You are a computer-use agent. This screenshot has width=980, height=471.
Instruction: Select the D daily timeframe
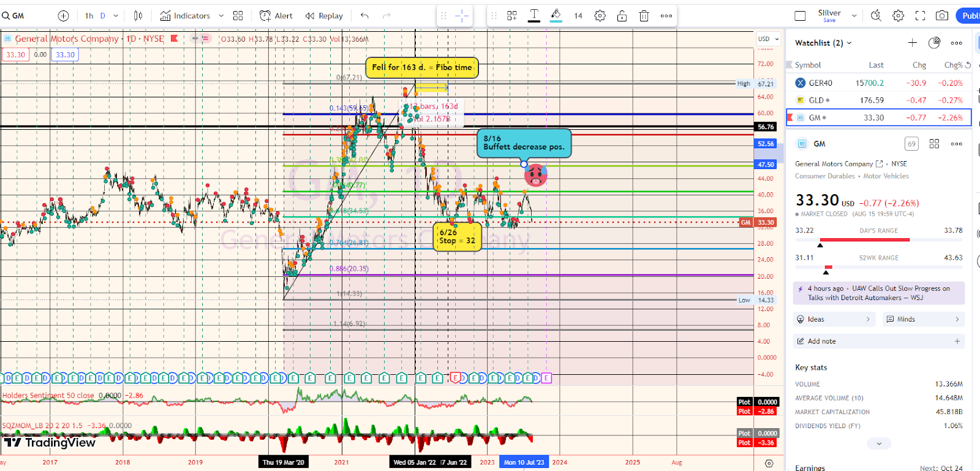(x=103, y=16)
